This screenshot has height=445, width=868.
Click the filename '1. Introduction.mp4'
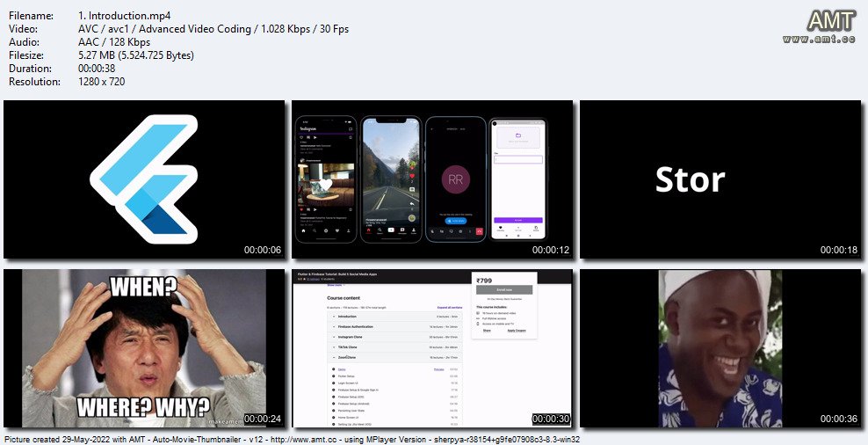(125, 16)
